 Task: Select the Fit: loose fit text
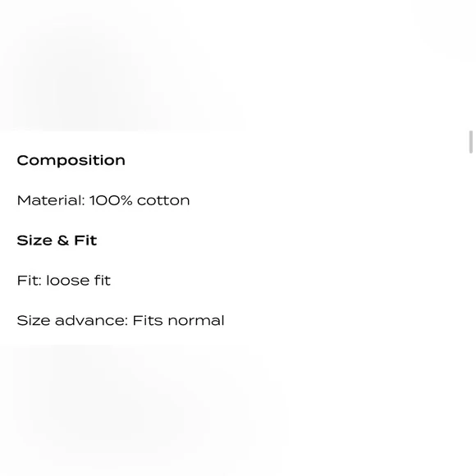click(64, 280)
